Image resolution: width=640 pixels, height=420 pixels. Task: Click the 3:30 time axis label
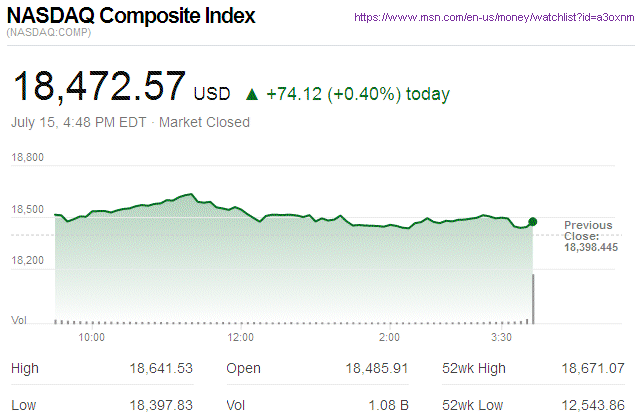point(503,337)
